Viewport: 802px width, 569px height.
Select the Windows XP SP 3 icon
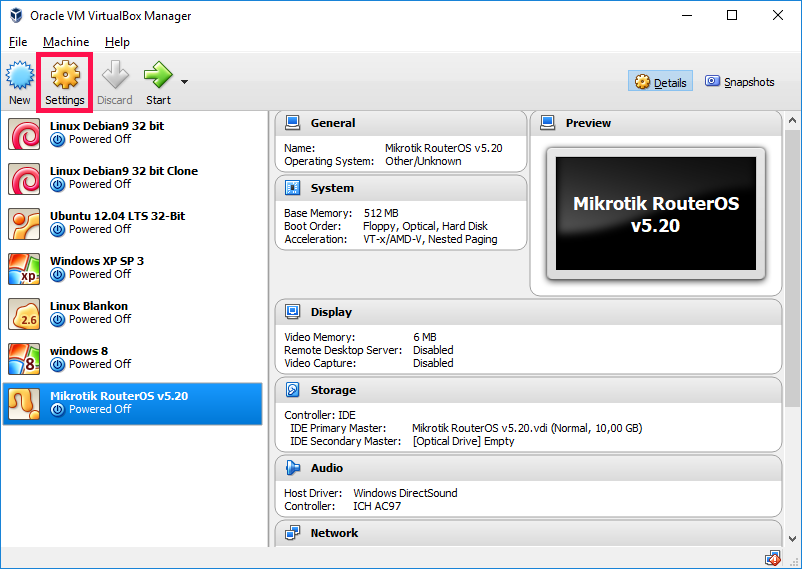(24, 269)
